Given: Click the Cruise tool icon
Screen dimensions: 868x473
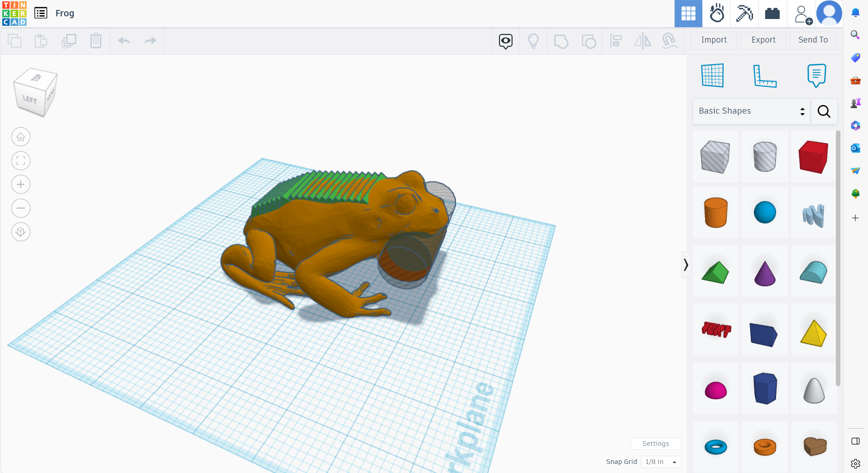Looking at the screenshot, I should click(670, 41).
